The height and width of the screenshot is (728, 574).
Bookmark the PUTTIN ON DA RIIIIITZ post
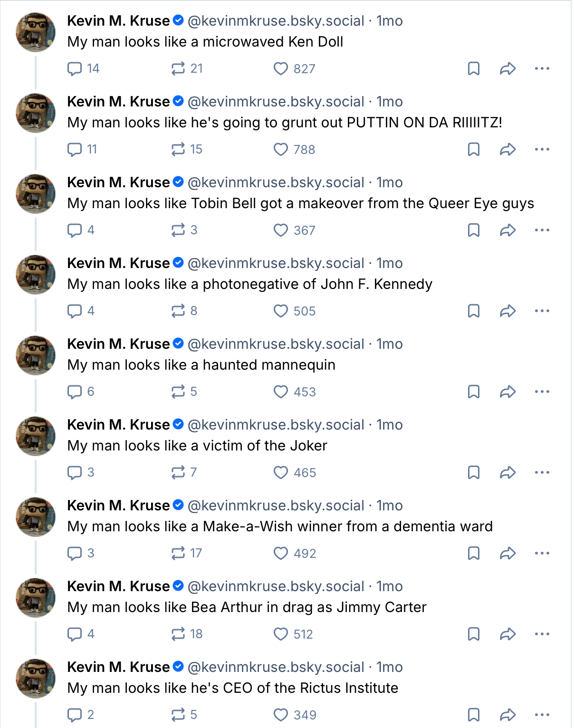[474, 150]
